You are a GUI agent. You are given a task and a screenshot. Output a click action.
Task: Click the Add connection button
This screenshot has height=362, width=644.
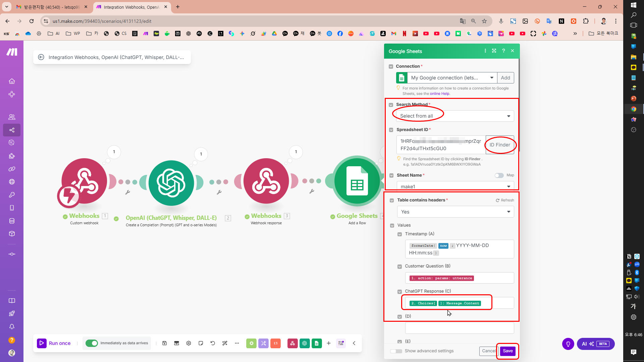pyautogui.click(x=505, y=78)
